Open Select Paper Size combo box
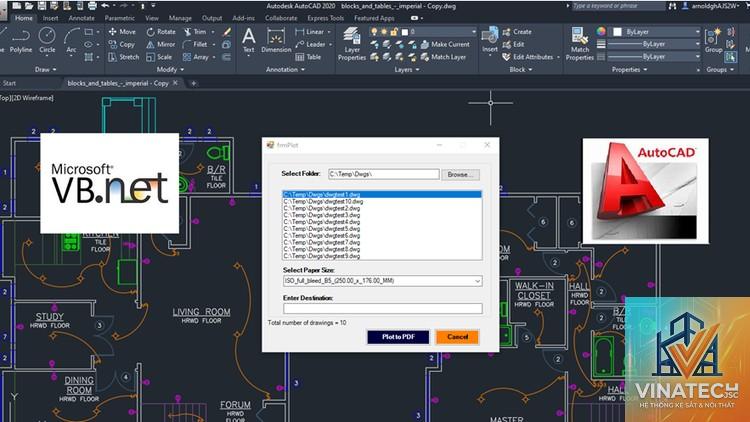 [383, 281]
